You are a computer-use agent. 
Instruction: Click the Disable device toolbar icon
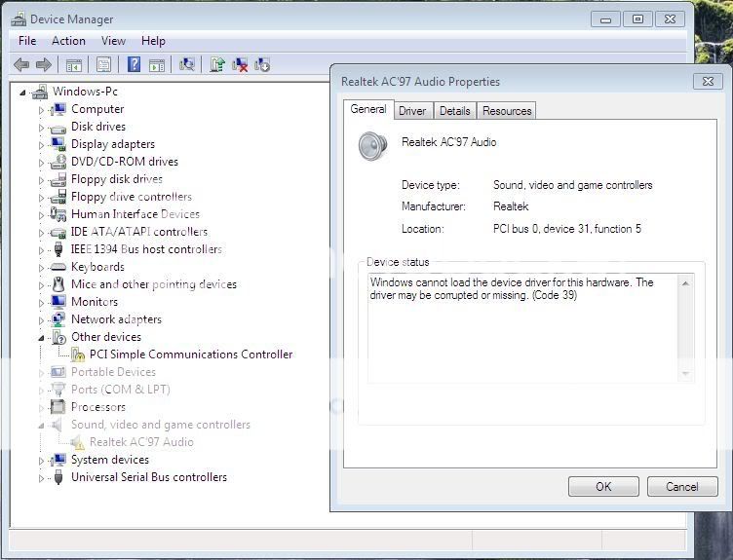pos(262,64)
